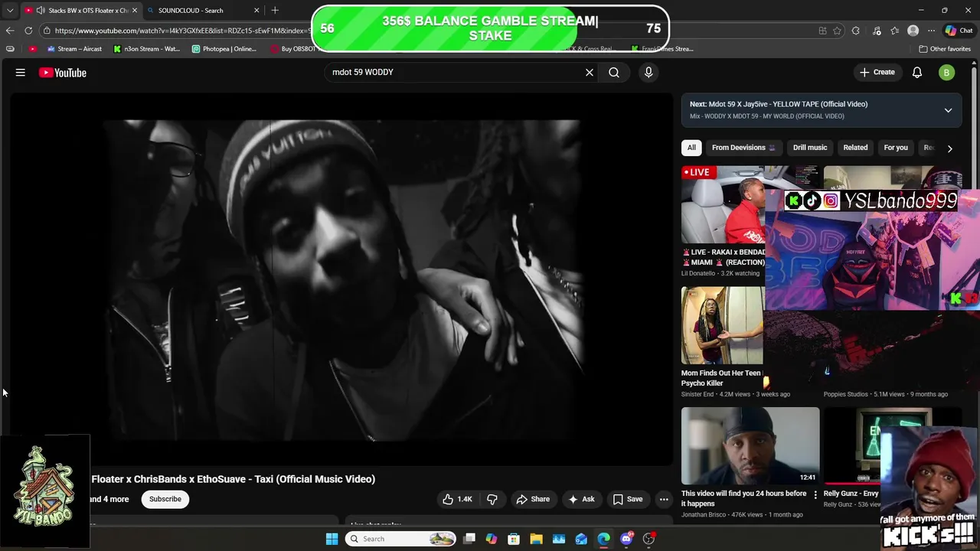Open the Other favorites folder
This screenshot has height=551, width=980.
coord(945,49)
